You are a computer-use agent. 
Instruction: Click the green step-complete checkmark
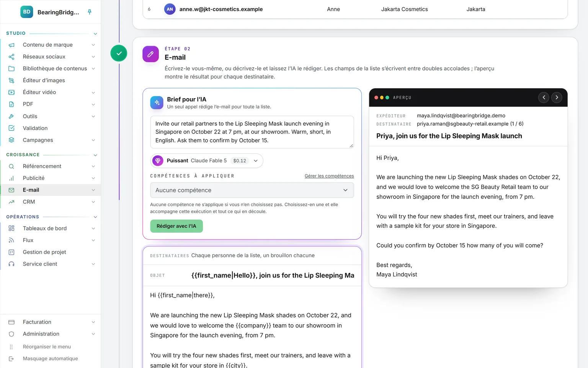click(119, 53)
